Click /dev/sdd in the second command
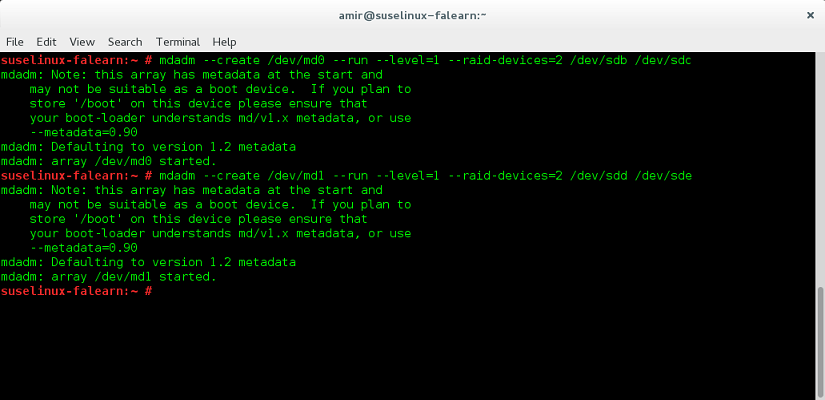This screenshot has width=825, height=400. (597, 176)
